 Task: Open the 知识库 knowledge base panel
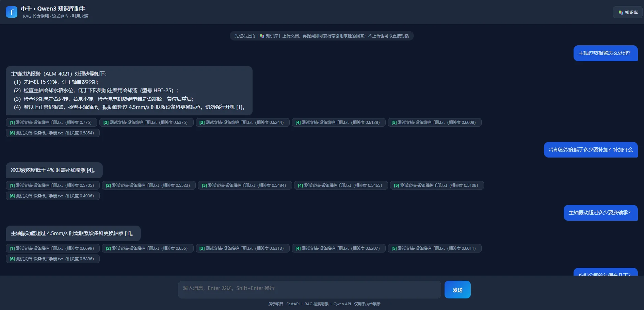tap(628, 12)
